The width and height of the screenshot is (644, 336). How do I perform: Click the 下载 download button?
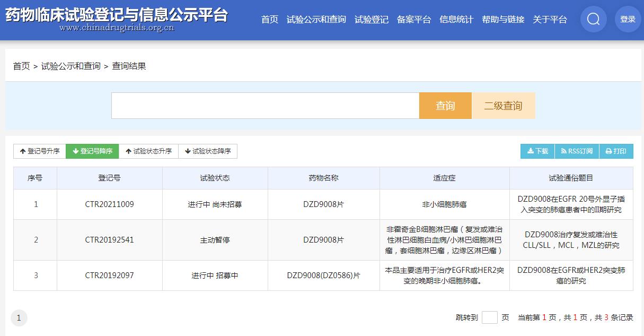point(537,151)
